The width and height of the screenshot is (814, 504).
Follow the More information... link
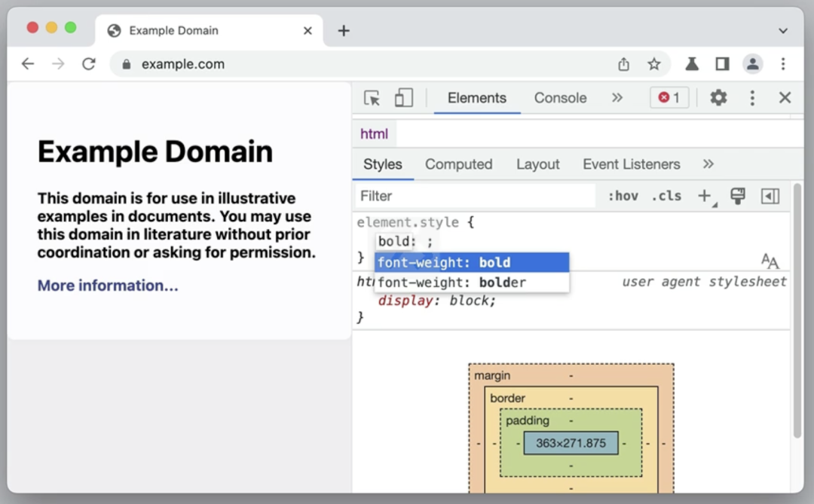pos(108,286)
